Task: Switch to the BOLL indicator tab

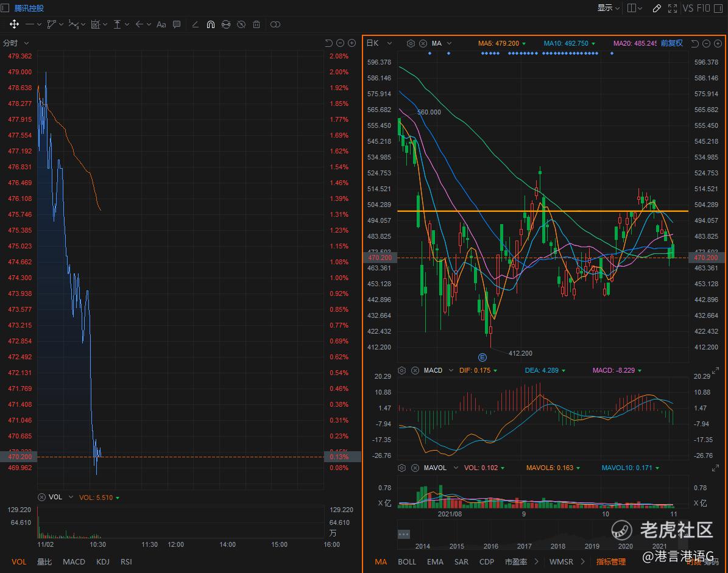Action: 406,561
